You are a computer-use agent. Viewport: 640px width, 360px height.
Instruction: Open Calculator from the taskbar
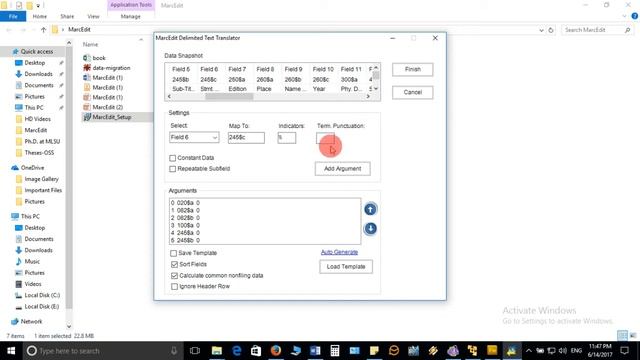coord(335,351)
